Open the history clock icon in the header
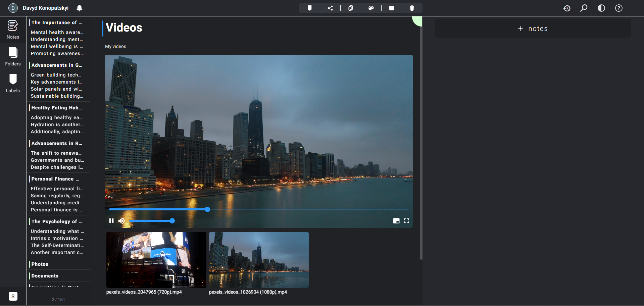 coord(567,8)
